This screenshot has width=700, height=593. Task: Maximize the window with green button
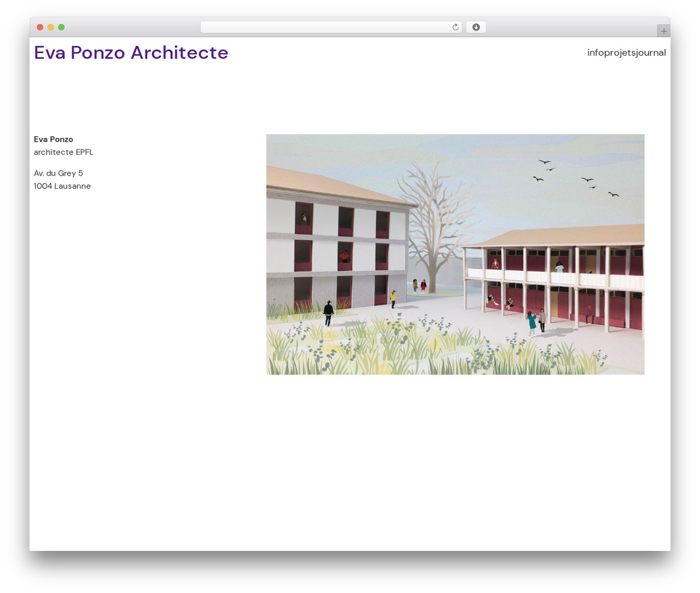tap(61, 27)
